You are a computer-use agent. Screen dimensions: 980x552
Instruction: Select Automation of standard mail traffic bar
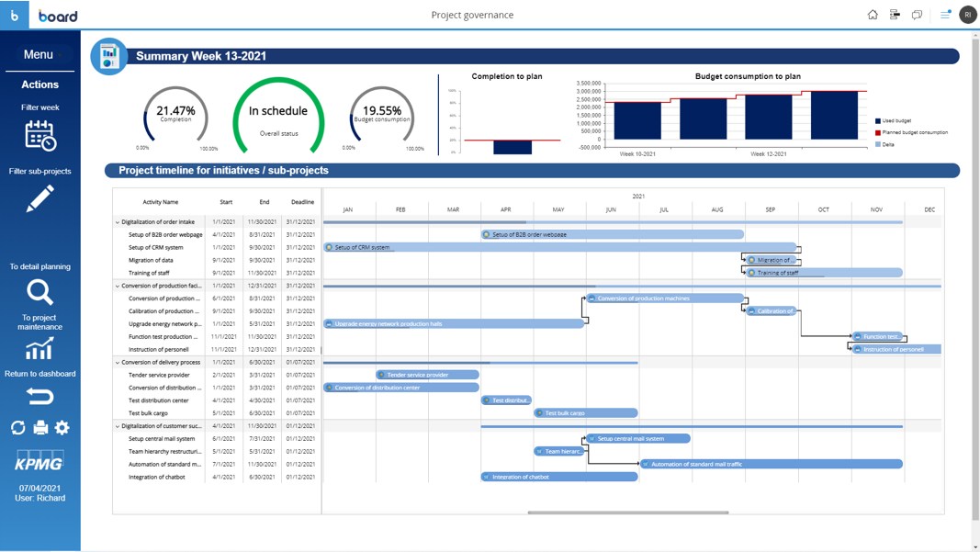pos(772,464)
